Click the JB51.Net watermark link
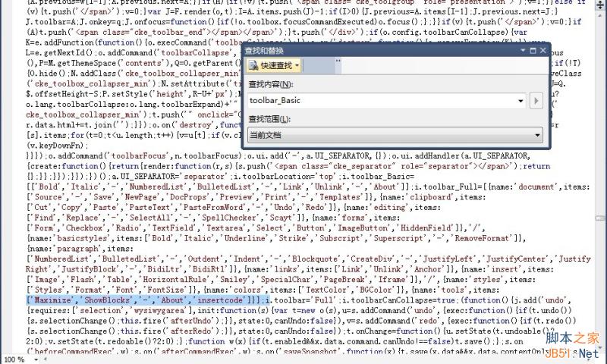This screenshot has width=607, height=364. (x=572, y=353)
